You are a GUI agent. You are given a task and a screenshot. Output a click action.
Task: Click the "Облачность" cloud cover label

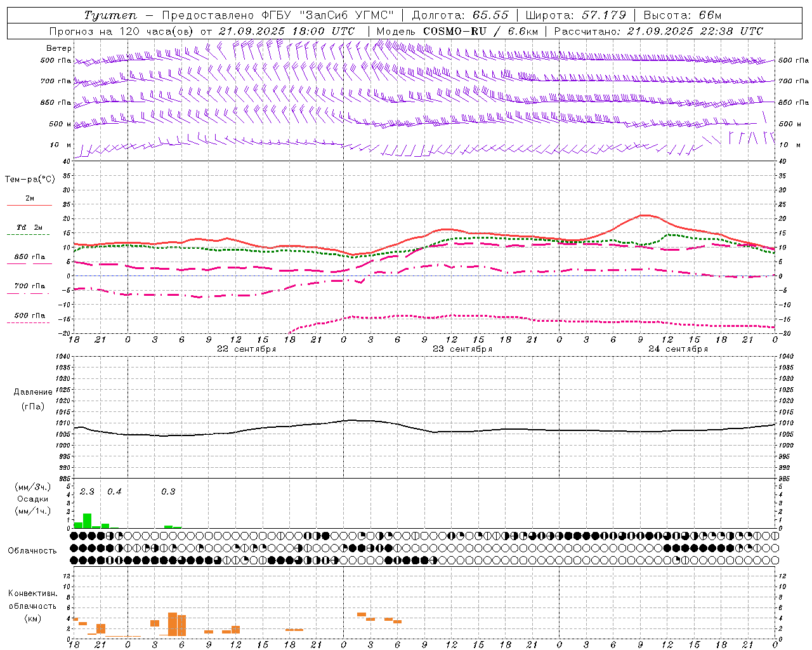[x=32, y=551]
